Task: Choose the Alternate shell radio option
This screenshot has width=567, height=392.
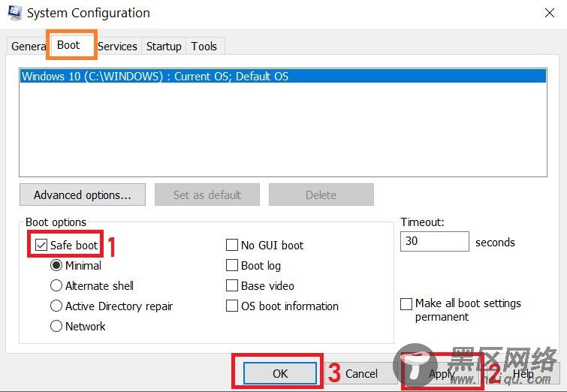Action: click(x=56, y=285)
